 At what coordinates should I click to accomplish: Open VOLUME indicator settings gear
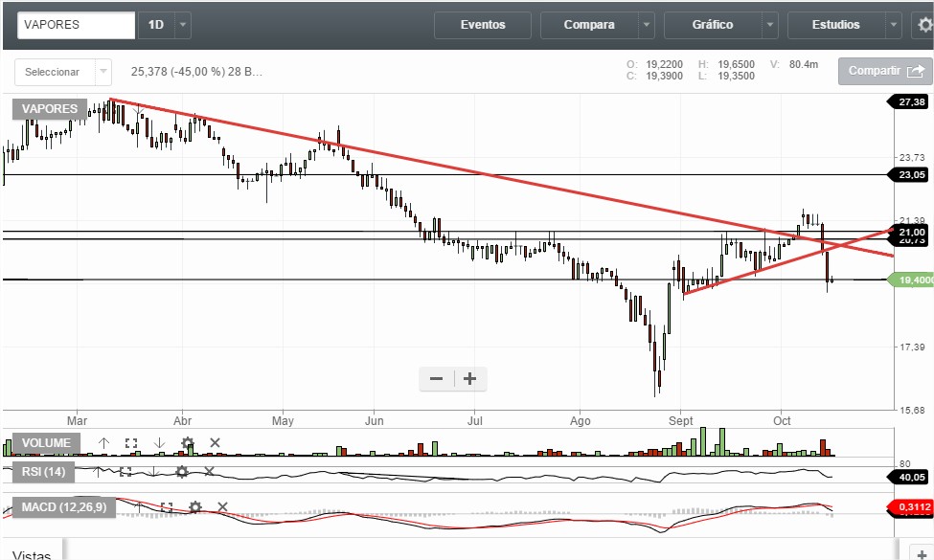pos(187,443)
